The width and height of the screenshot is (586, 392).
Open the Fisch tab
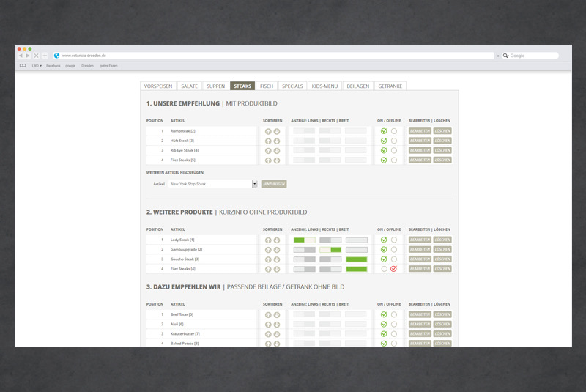(x=267, y=86)
